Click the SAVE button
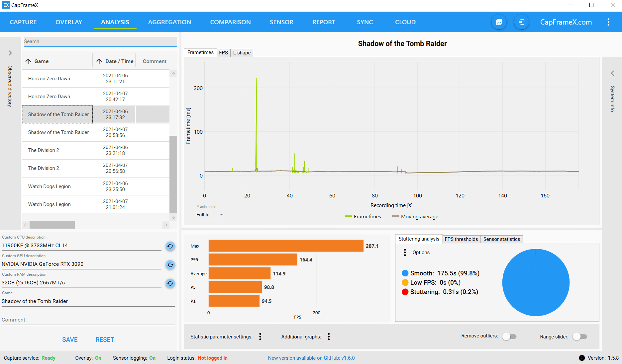 pos(70,340)
